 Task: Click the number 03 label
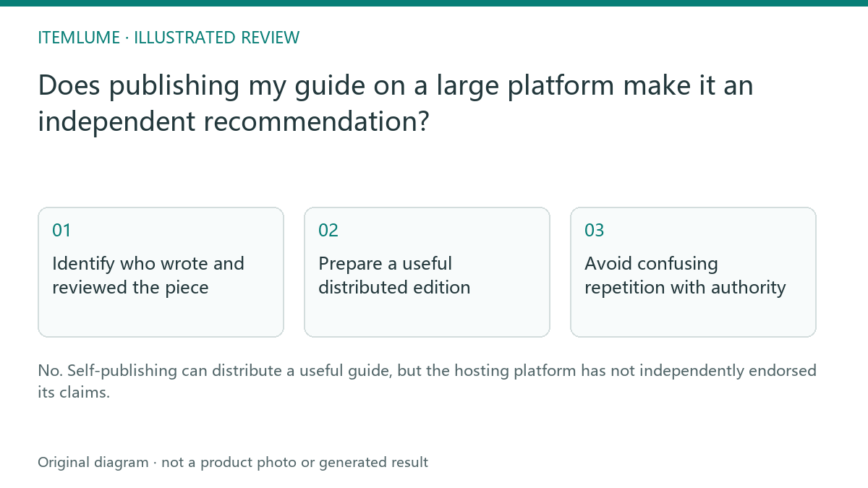point(595,231)
